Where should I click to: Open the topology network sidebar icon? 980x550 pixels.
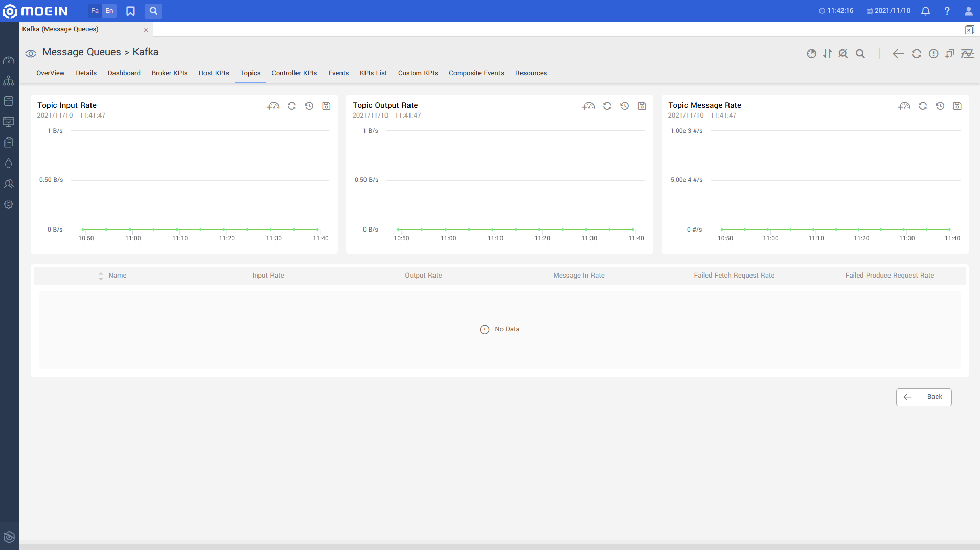[x=9, y=81]
